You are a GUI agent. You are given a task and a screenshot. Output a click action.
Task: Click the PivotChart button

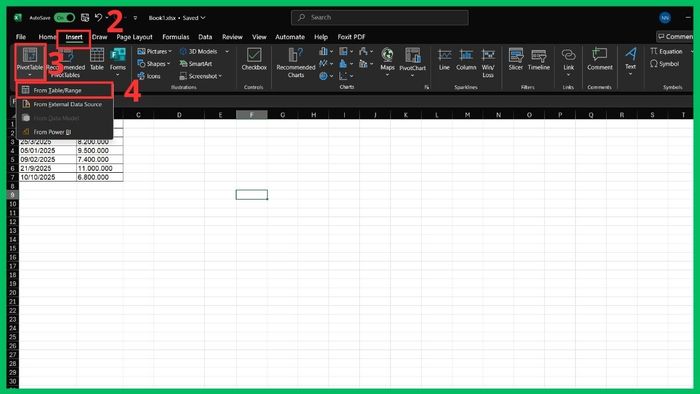pyautogui.click(x=412, y=62)
